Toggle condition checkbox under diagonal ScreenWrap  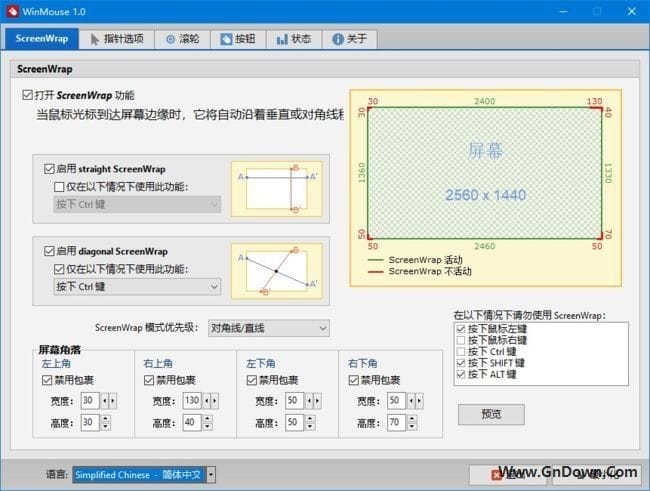pos(59,269)
